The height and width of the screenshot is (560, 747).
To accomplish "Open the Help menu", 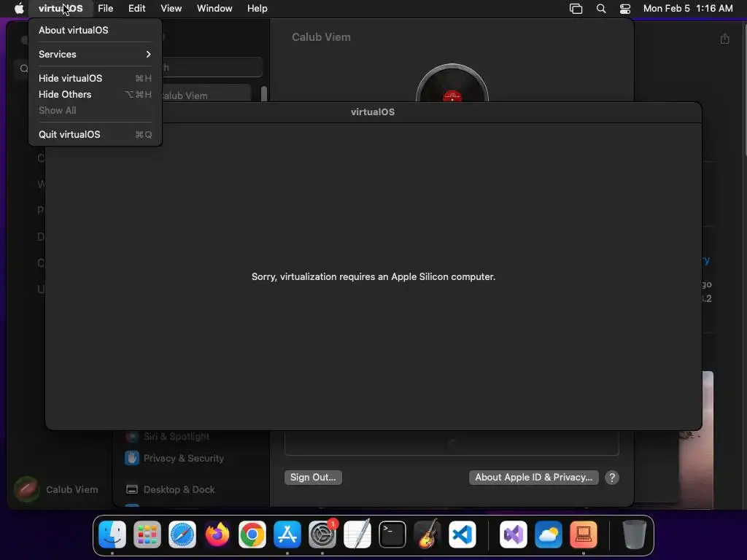I will point(258,8).
